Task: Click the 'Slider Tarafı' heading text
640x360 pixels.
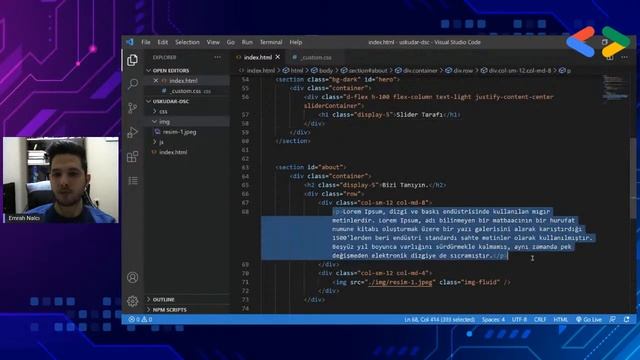Action: [x=420, y=115]
